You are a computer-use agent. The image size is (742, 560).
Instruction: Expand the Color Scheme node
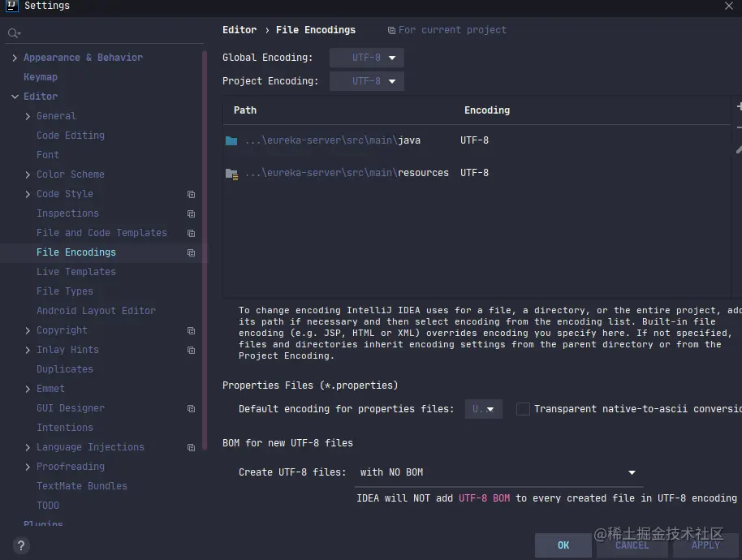28,174
